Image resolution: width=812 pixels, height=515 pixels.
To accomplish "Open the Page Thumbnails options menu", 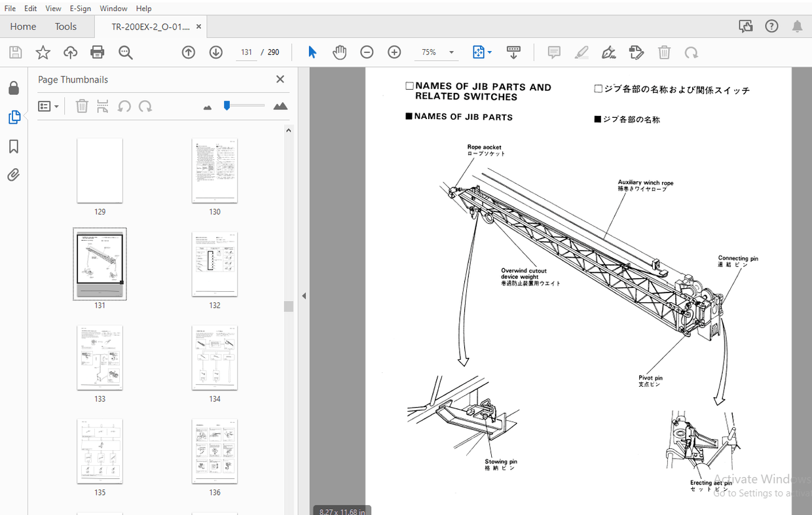I will tap(48, 105).
